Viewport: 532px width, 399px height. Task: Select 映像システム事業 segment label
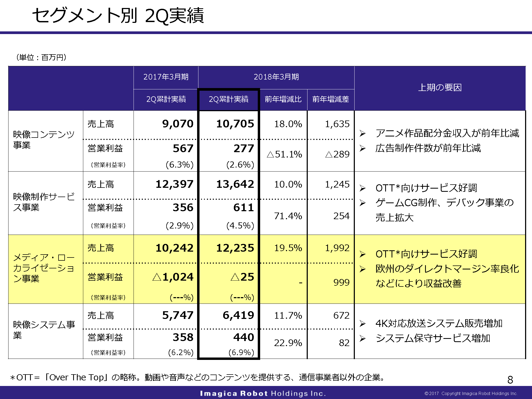tap(44, 330)
